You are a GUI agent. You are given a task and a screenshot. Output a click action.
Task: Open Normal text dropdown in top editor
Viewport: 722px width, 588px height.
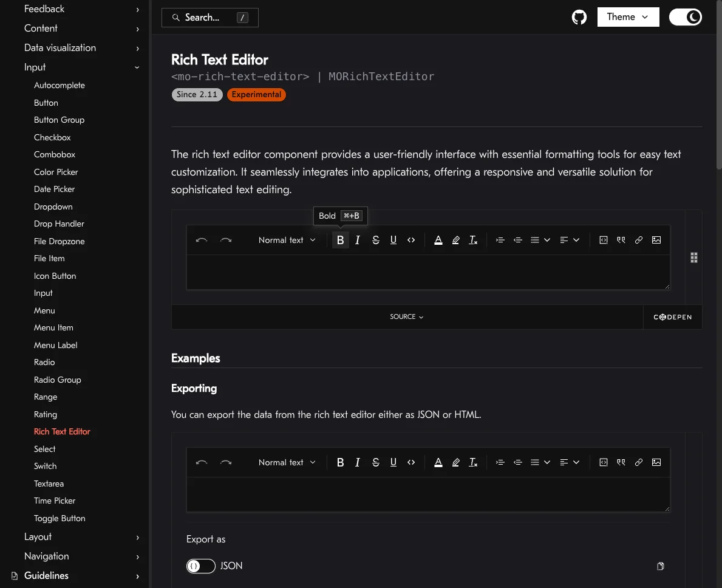(x=287, y=240)
